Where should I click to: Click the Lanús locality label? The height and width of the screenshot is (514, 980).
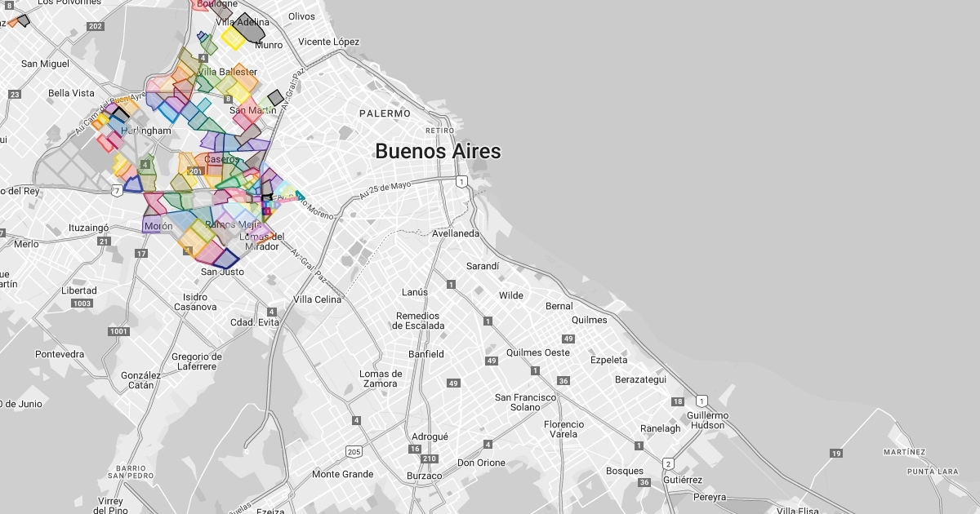point(415,292)
